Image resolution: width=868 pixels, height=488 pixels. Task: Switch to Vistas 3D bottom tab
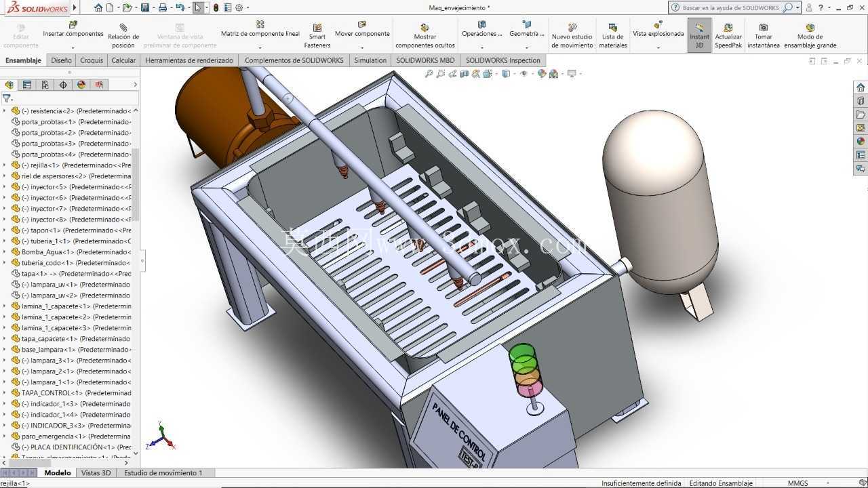96,473
